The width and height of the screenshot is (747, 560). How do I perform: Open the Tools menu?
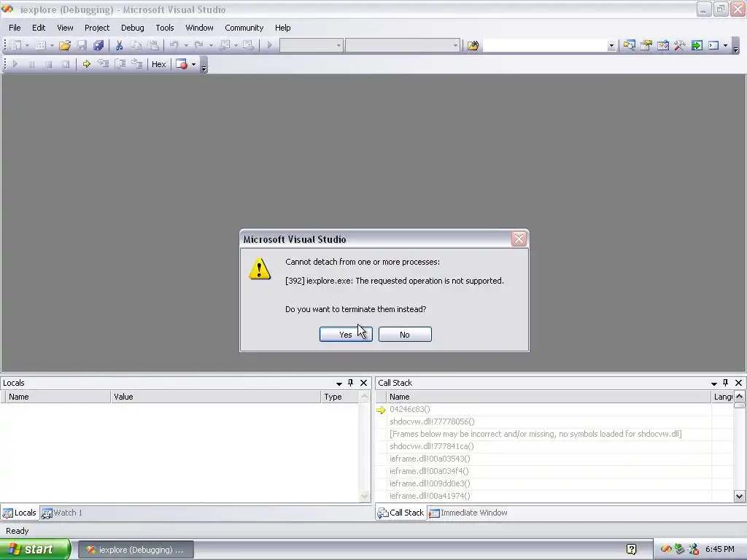[x=165, y=28]
